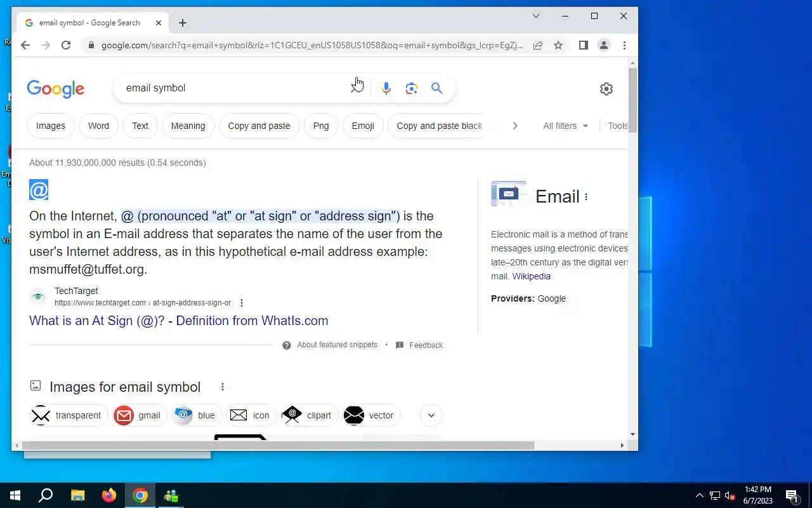This screenshot has height=508, width=812.
Task: Select the Images filter chip
Action: pos(51,126)
